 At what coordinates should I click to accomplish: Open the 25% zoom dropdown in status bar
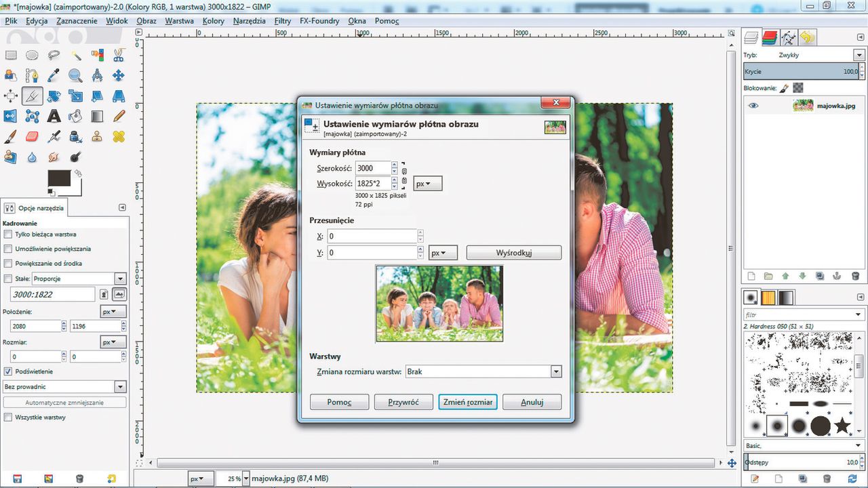pos(233,479)
